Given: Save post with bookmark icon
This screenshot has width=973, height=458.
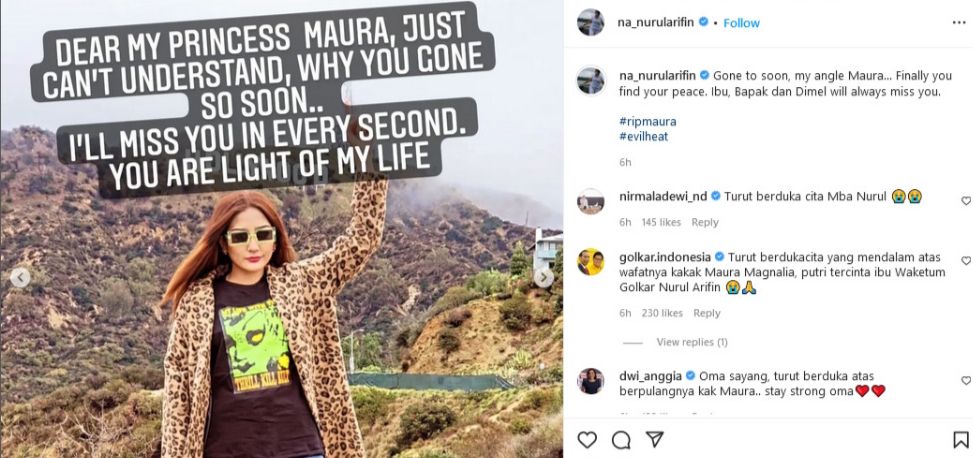Looking at the screenshot, I should (960, 440).
